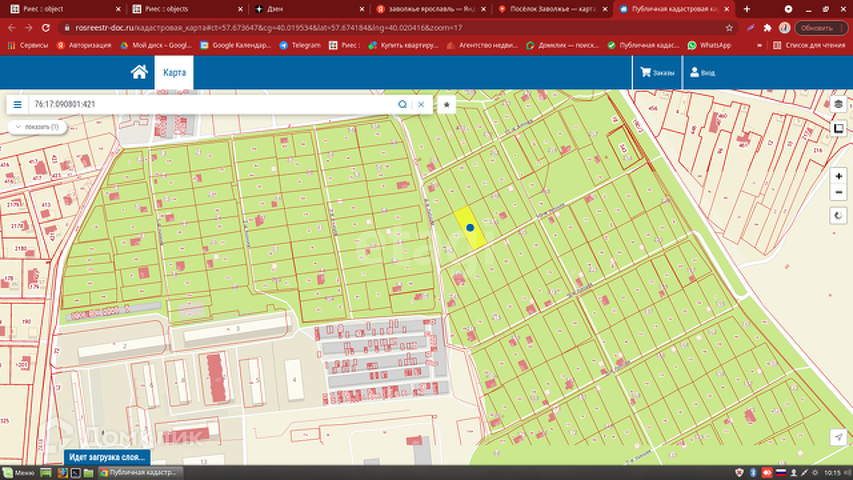
Task: Open the 'Заказы' shopping cart
Action: click(657, 73)
